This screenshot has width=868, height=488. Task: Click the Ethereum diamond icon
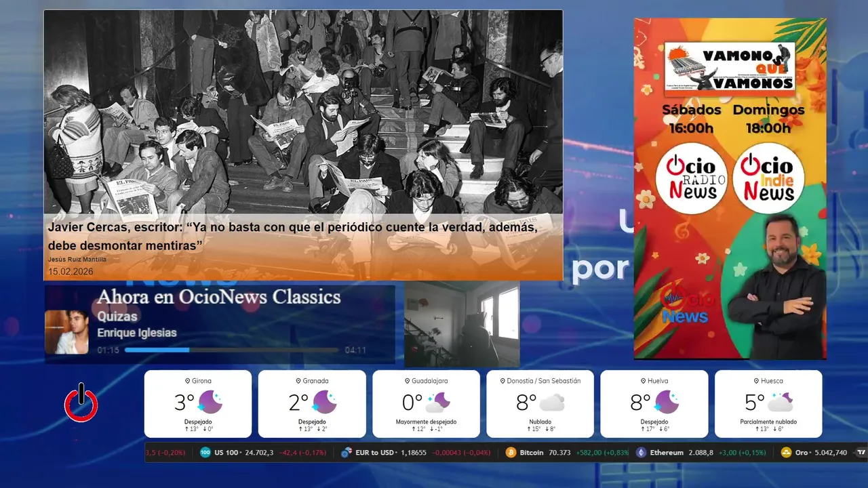(641, 452)
